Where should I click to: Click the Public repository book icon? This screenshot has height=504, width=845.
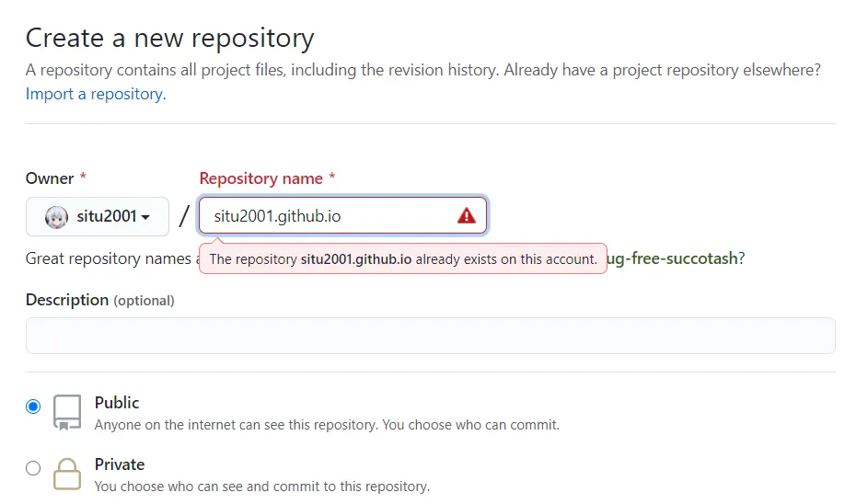click(67, 413)
